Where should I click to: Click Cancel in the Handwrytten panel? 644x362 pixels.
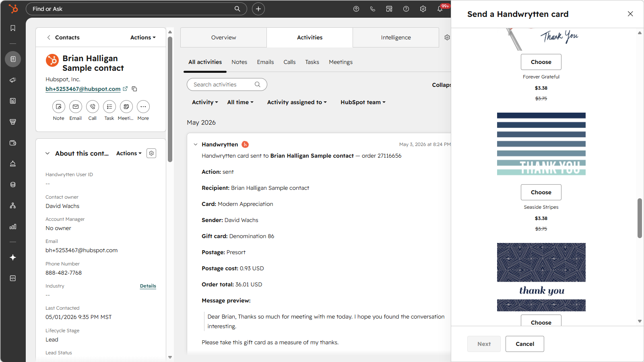(525, 344)
